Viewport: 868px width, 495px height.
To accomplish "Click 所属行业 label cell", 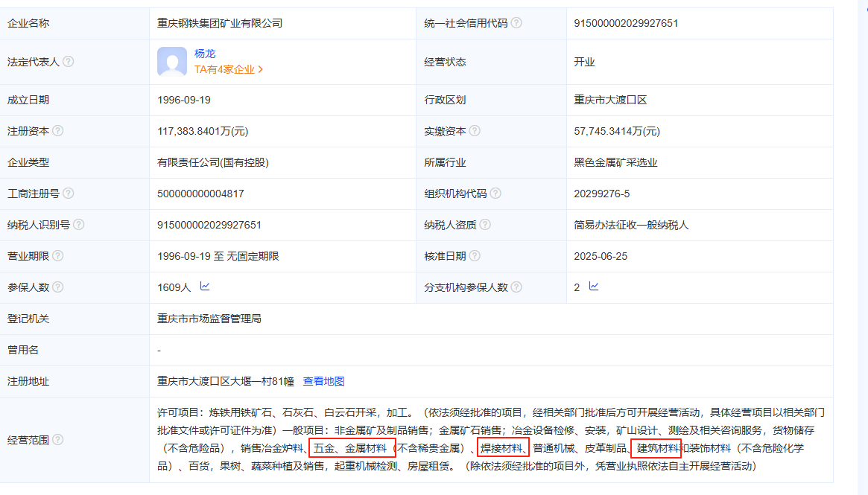I will 491,162.
